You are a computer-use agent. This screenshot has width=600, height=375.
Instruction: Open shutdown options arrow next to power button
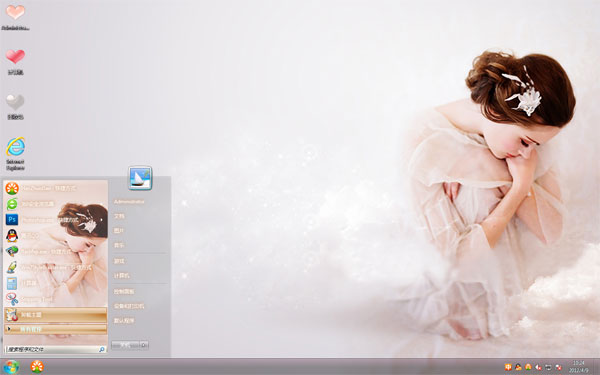[144, 345]
